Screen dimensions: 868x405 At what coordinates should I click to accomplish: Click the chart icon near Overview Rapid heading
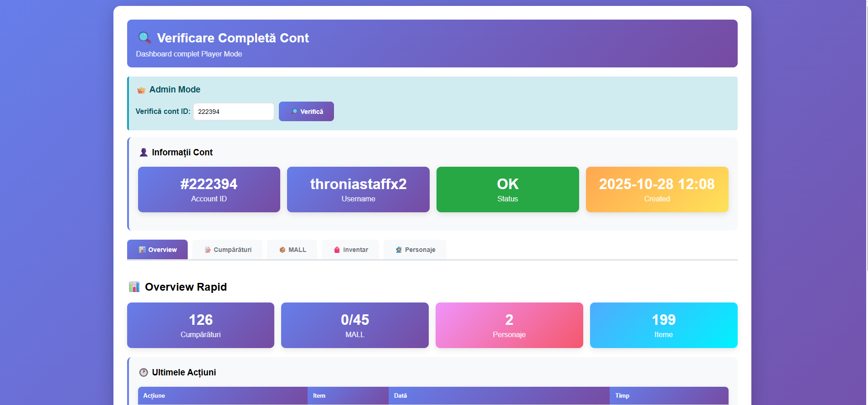pyautogui.click(x=134, y=287)
